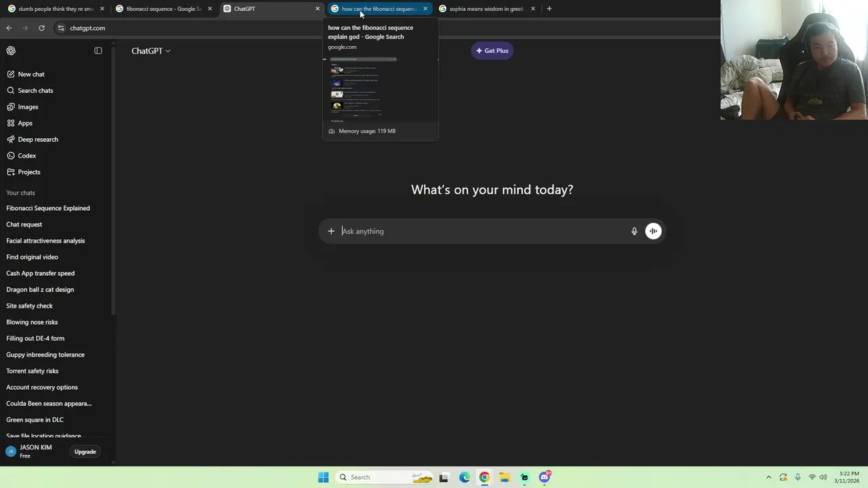Click the Wi-Fi network tray icon

pyautogui.click(x=812, y=477)
